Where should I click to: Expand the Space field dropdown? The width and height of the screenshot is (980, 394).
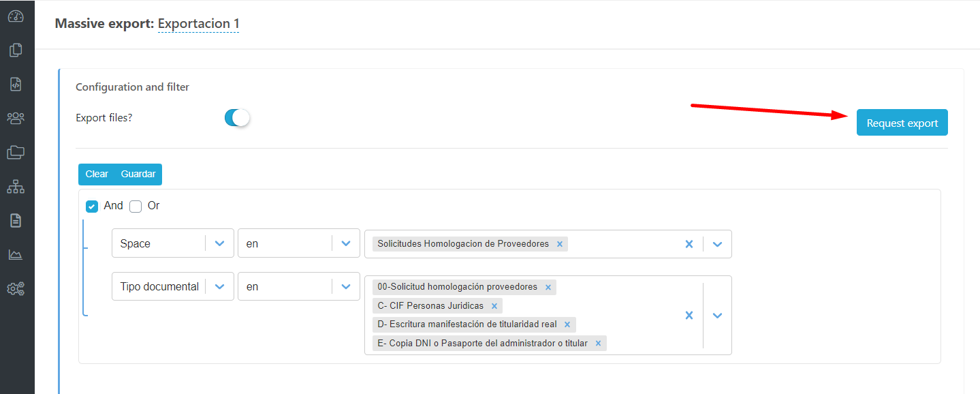coord(219,243)
